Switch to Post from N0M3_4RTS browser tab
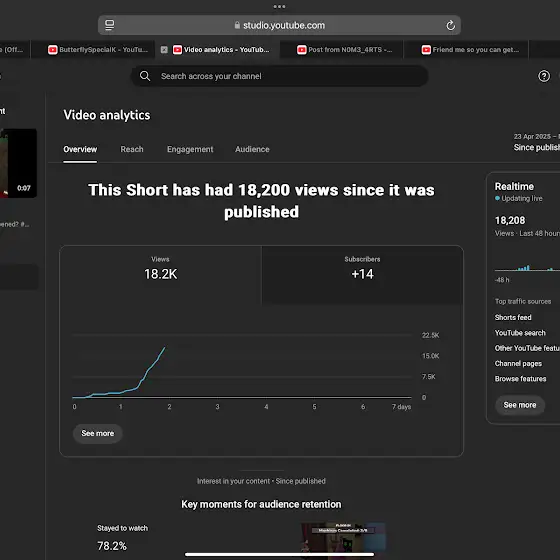Screen dimensions: 560x560 (x=342, y=50)
